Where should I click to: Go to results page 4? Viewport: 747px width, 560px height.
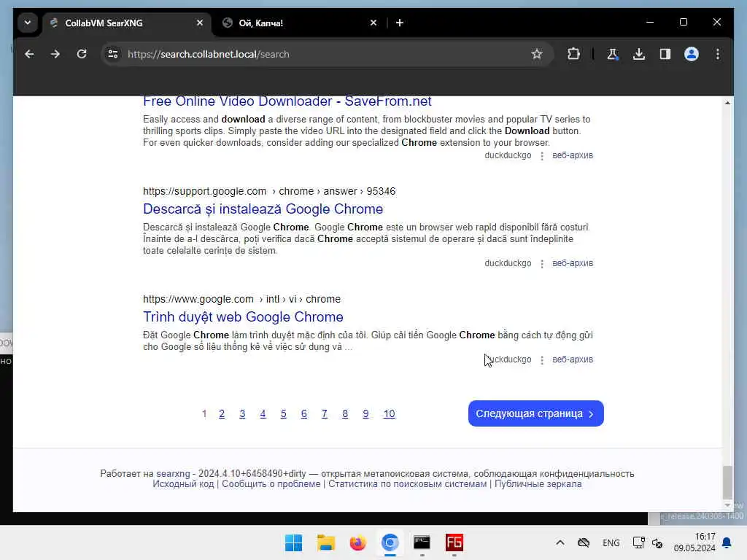pos(263,414)
